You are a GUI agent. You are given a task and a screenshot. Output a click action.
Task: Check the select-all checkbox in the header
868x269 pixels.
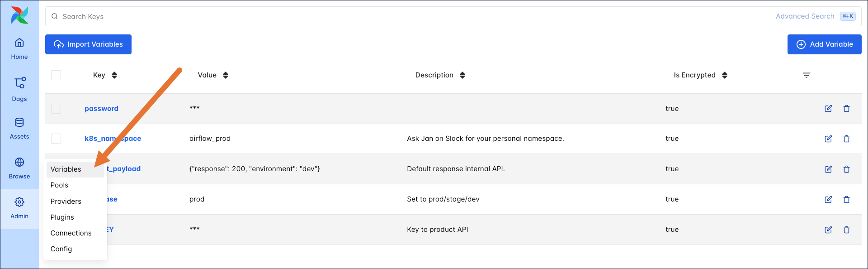[x=56, y=75]
